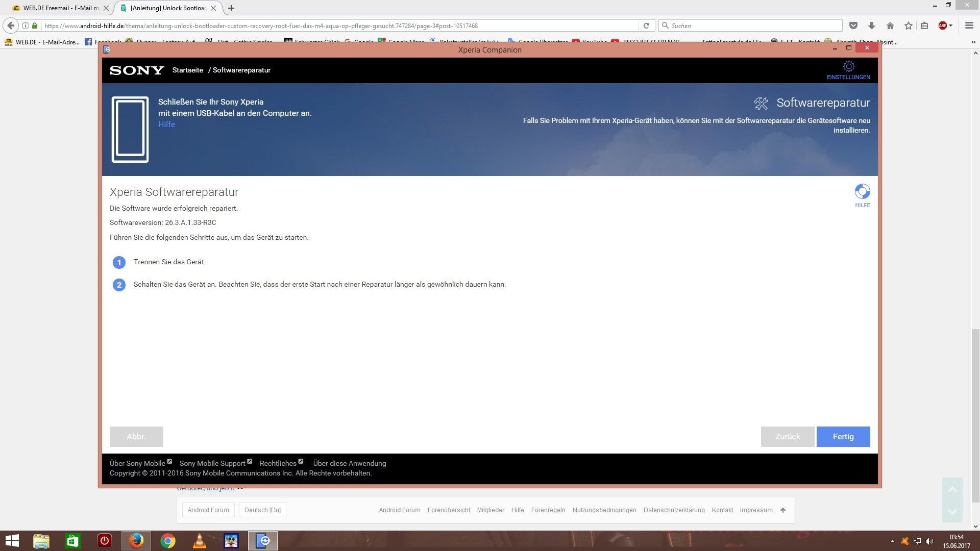The width and height of the screenshot is (980, 551).
Task: Click the browser vertical scrollbar thumb
Action: [975, 416]
